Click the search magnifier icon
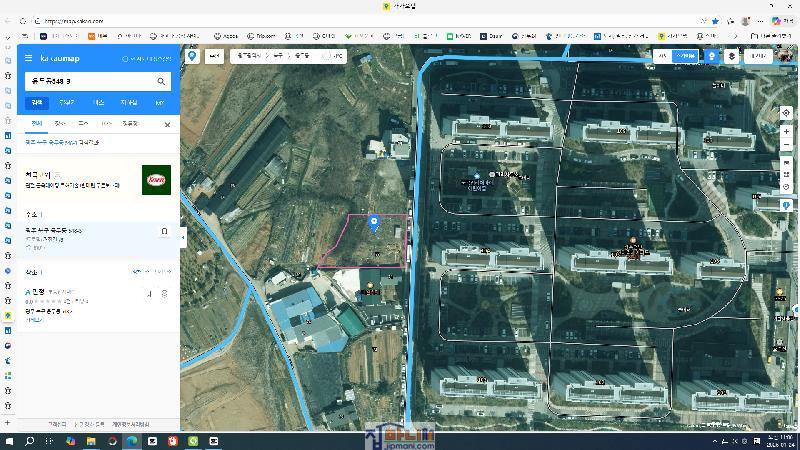This screenshot has height=450, width=800. [x=161, y=81]
